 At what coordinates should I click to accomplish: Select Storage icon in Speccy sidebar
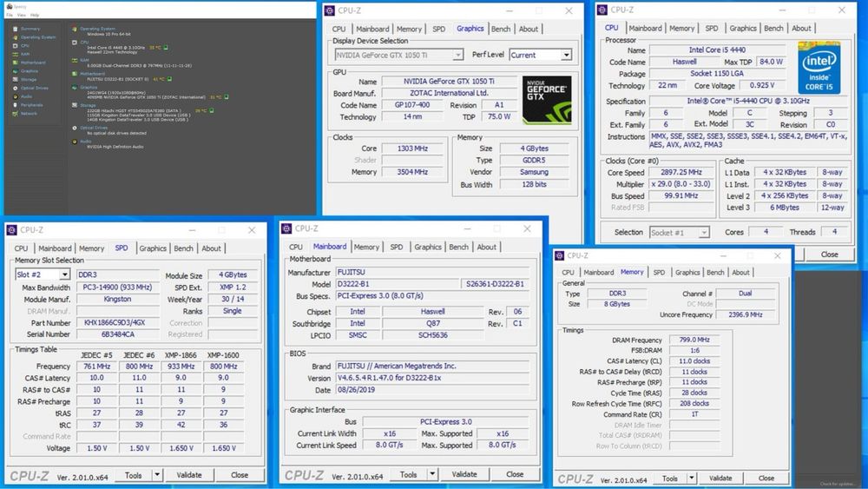15,79
